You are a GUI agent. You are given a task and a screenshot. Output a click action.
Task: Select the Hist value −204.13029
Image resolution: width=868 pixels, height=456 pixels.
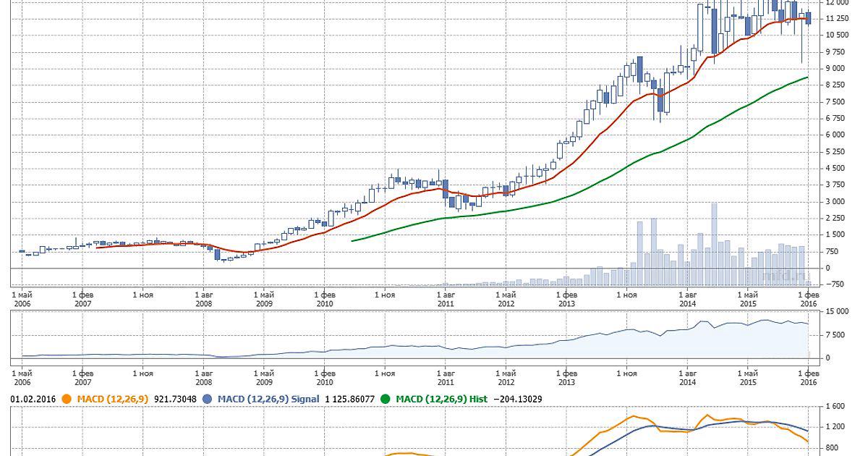pyautogui.click(x=516, y=399)
